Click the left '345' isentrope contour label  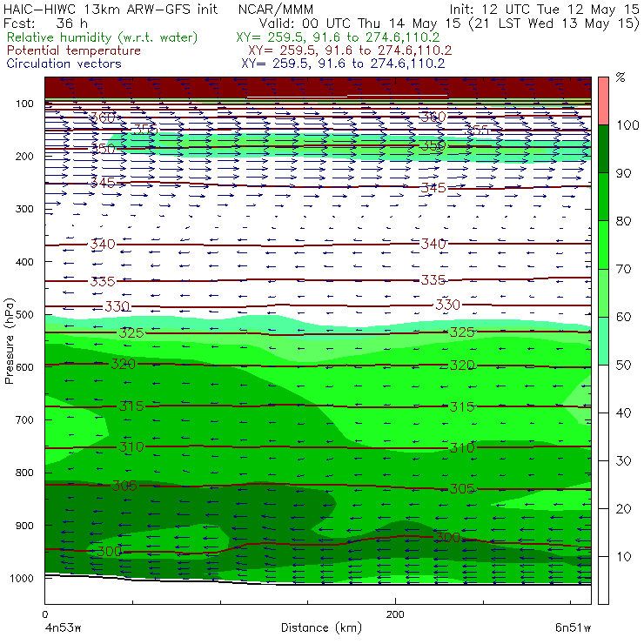tap(103, 183)
